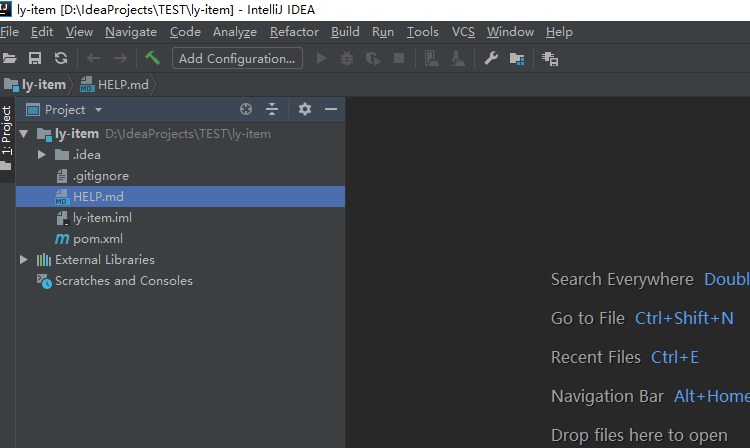Open the Analyze menu
Image resolution: width=750 pixels, height=448 pixels.
235,32
